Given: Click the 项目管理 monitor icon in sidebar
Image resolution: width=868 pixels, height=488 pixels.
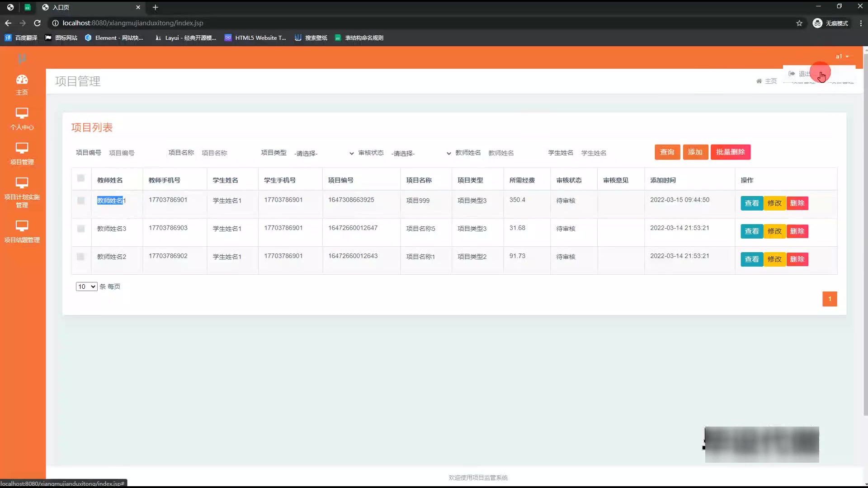Looking at the screenshot, I should point(22,148).
